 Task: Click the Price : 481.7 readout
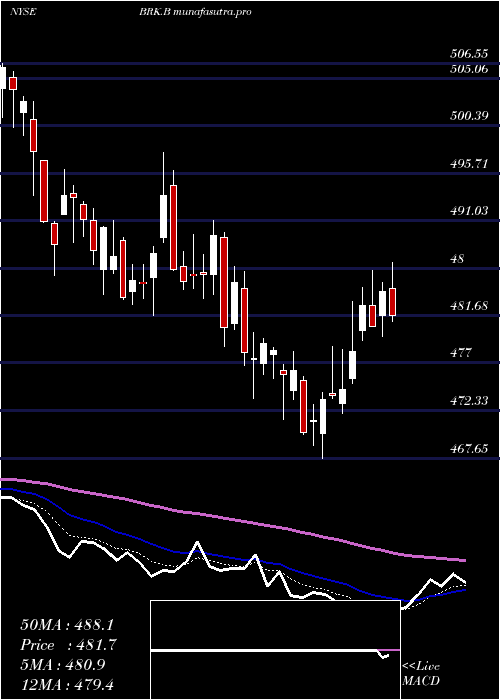69,645
